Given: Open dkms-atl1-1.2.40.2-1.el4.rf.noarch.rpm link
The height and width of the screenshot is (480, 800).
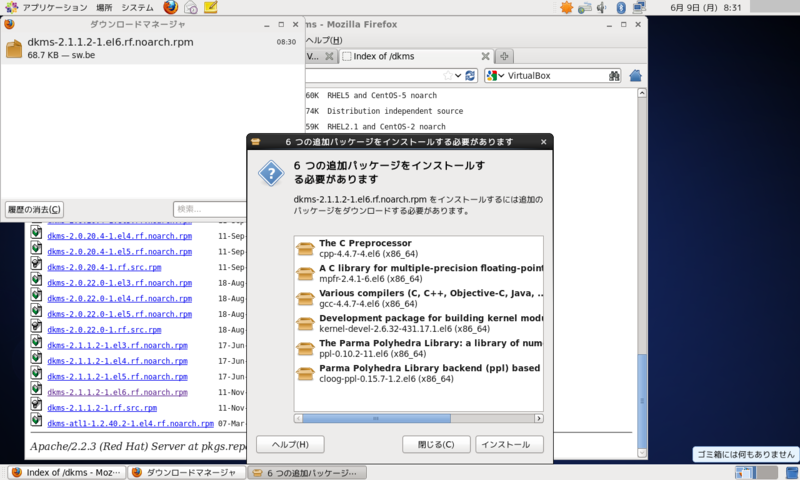Looking at the screenshot, I should tap(130, 423).
